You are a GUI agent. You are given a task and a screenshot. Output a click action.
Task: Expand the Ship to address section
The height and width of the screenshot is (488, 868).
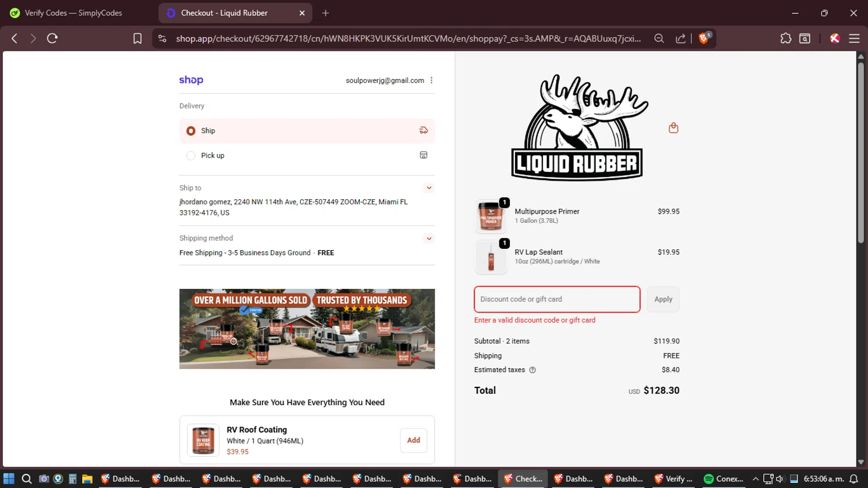point(429,188)
